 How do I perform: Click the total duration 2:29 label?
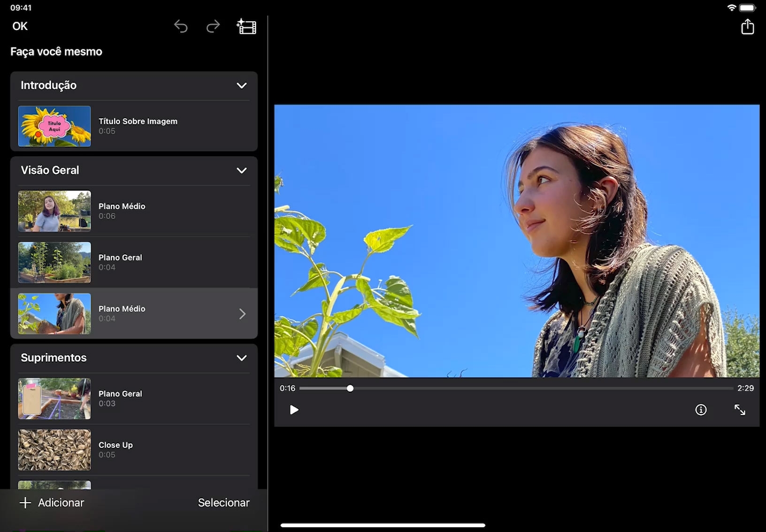point(745,388)
